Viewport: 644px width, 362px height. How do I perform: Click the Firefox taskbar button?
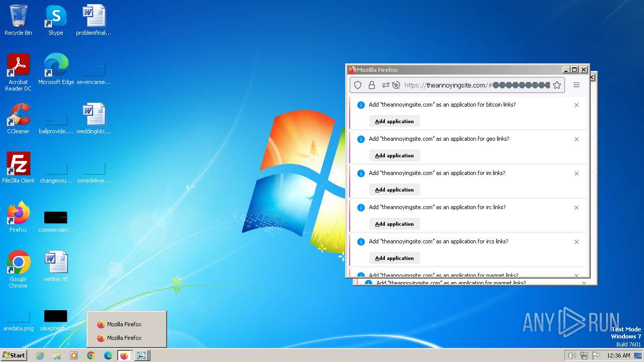[124, 355]
